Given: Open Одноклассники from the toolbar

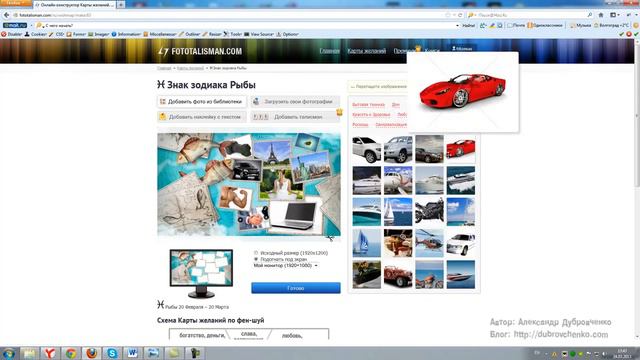Looking at the screenshot, I should pyautogui.click(x=545, y=25).
